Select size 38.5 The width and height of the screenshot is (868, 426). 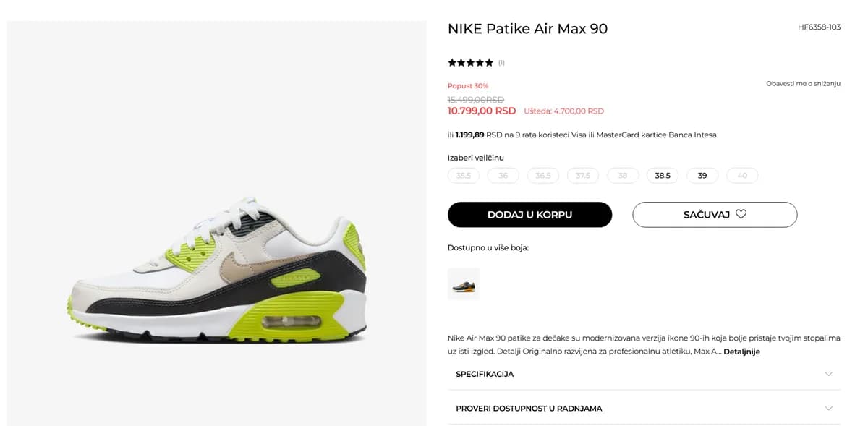tap(663, 176)
